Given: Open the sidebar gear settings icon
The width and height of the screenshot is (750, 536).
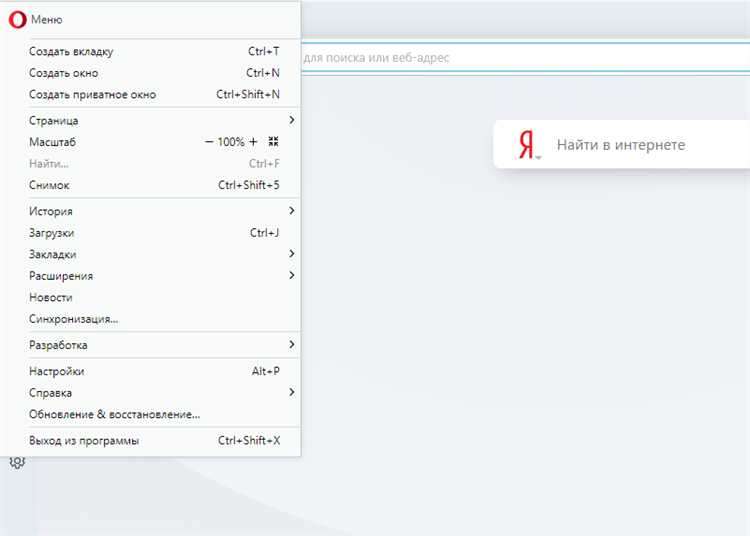Looking at the screenshot, I should (17, 463).
